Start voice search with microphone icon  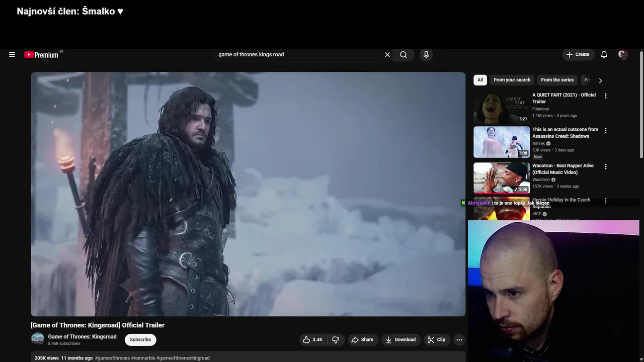[426, 55]
